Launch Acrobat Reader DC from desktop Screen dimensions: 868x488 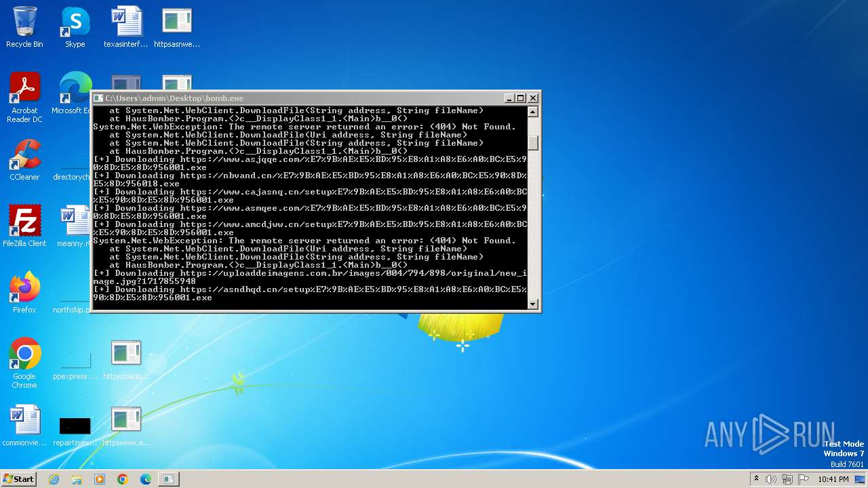pos(24,98)
